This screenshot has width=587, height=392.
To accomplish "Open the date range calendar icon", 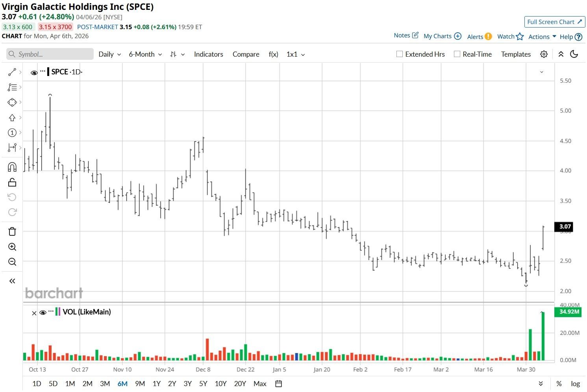I will [278, 384].
